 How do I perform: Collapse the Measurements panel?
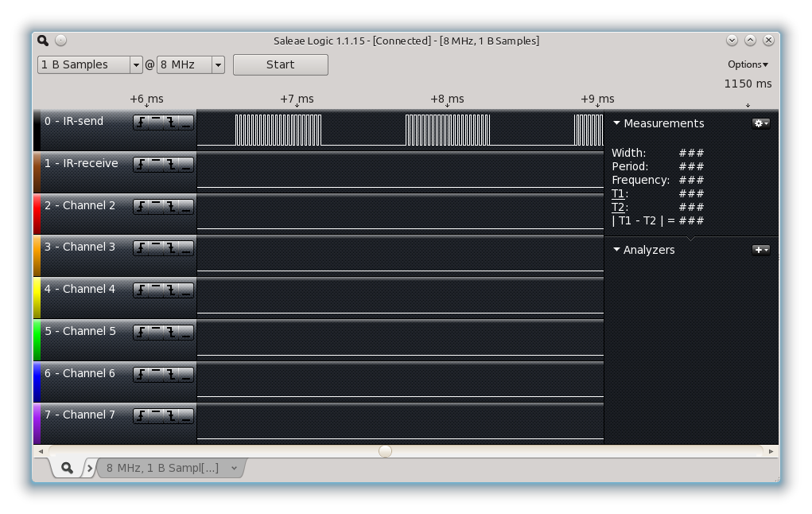pyautogui.click(x=616, y=123)
